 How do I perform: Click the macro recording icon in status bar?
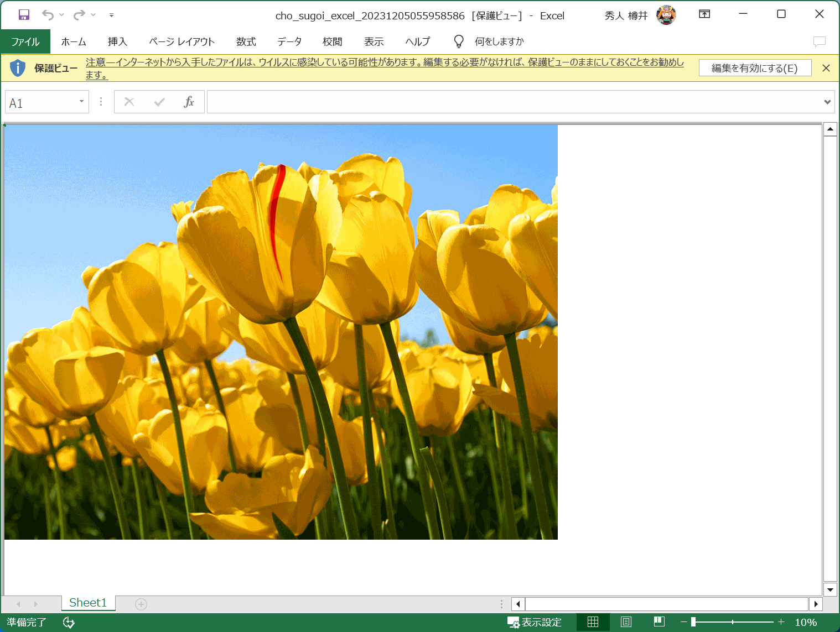(69, 622)
